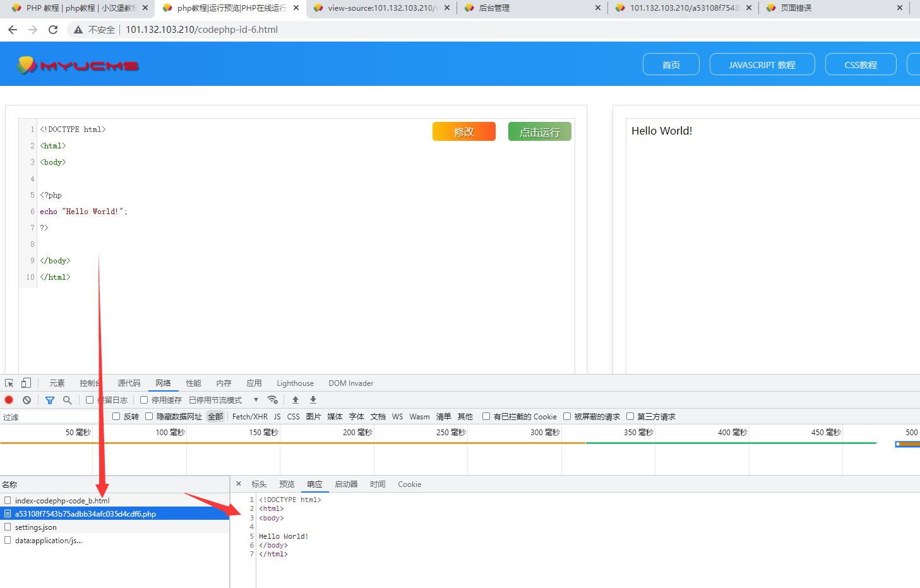Filter requests by WS type
This screenshot has height=588, width=920.
coord(397,416)
